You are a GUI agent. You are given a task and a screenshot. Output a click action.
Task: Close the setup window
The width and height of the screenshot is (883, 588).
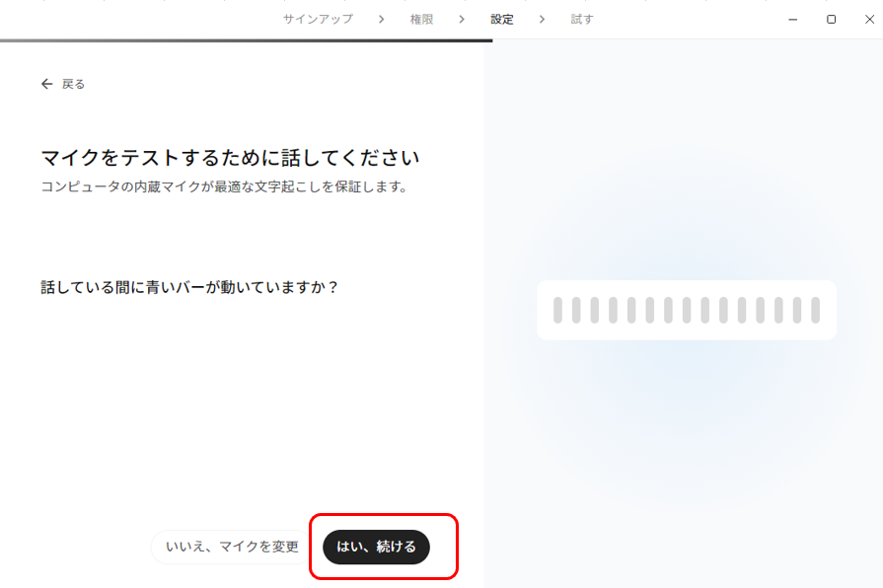click(869, 19)
